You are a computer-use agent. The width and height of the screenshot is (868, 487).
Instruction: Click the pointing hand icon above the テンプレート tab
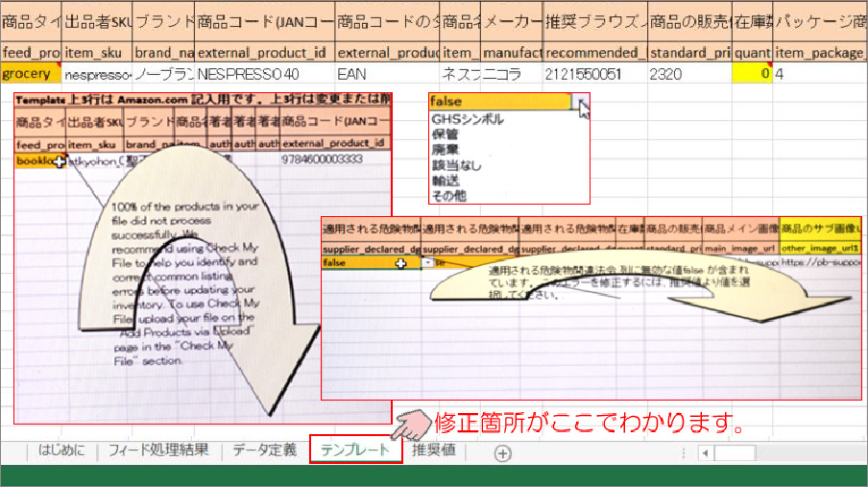click(x=415, y=422)
